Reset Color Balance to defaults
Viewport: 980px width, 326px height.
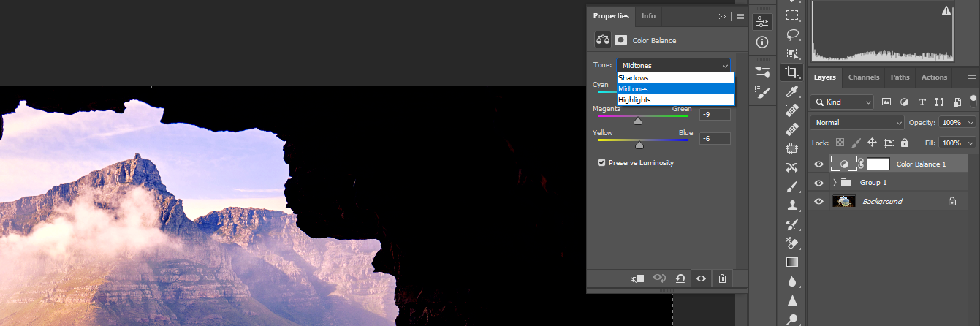[x=680, y=278]
